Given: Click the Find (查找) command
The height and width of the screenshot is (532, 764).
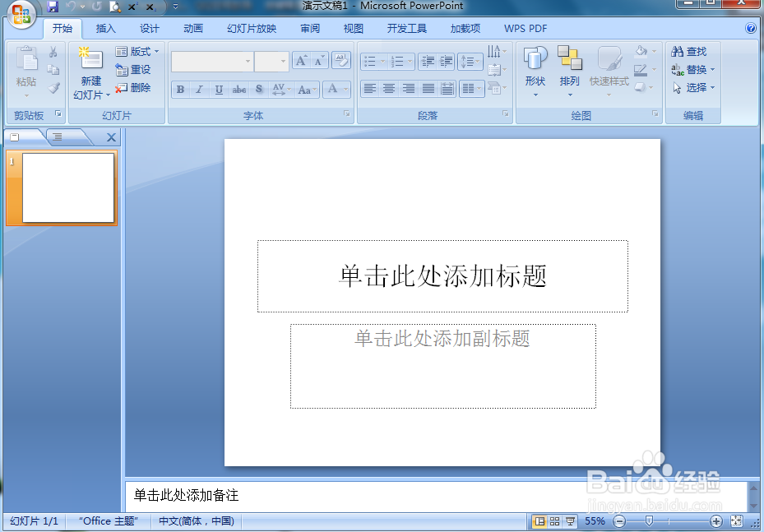Looking at the screenshot, I should [691, 51].
